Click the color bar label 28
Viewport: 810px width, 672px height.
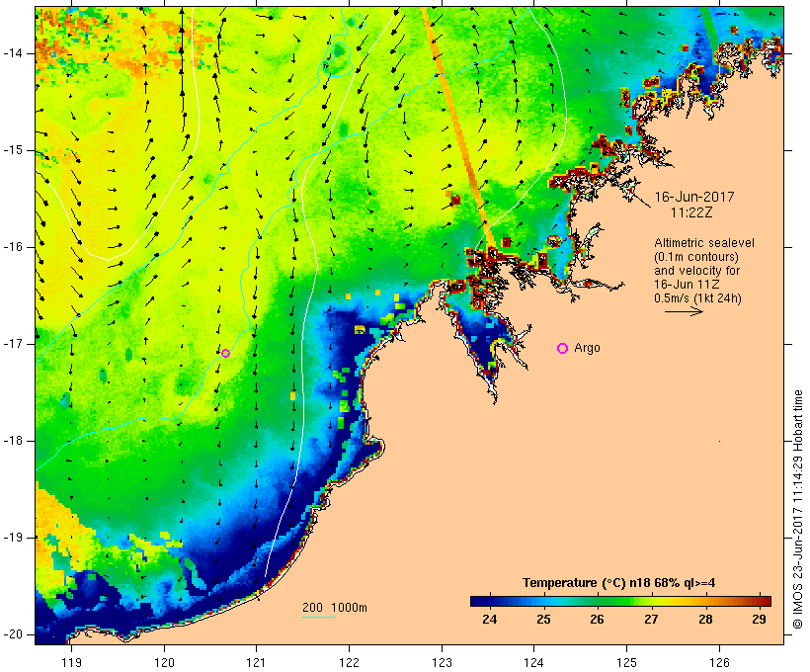point(705,619)
